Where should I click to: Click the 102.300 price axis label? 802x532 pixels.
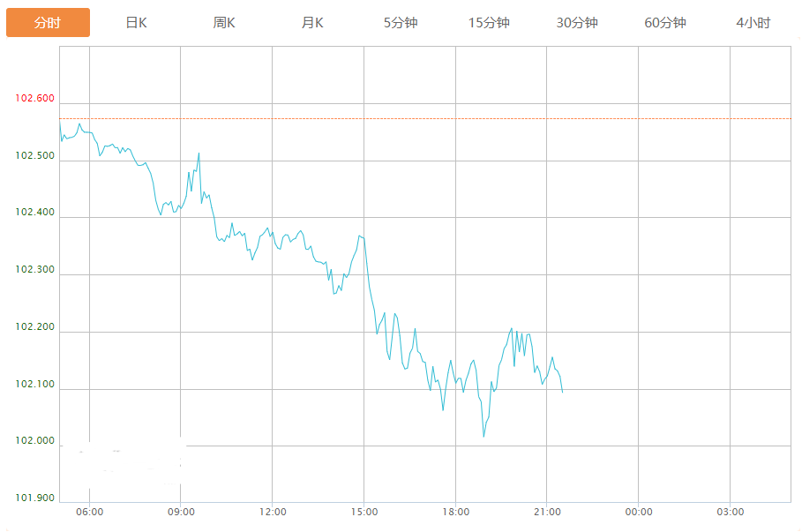tap(34, 270)
